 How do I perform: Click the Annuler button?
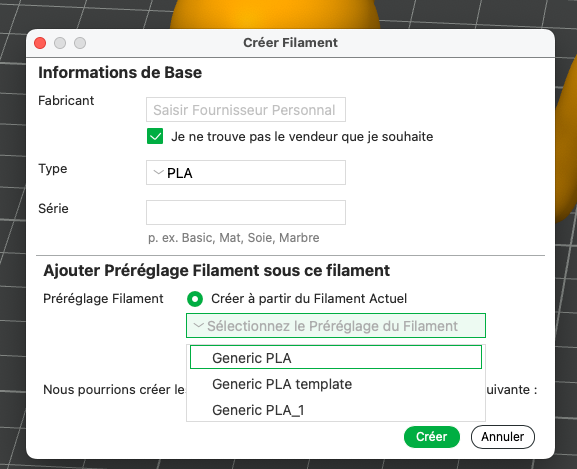coord(502,437)
